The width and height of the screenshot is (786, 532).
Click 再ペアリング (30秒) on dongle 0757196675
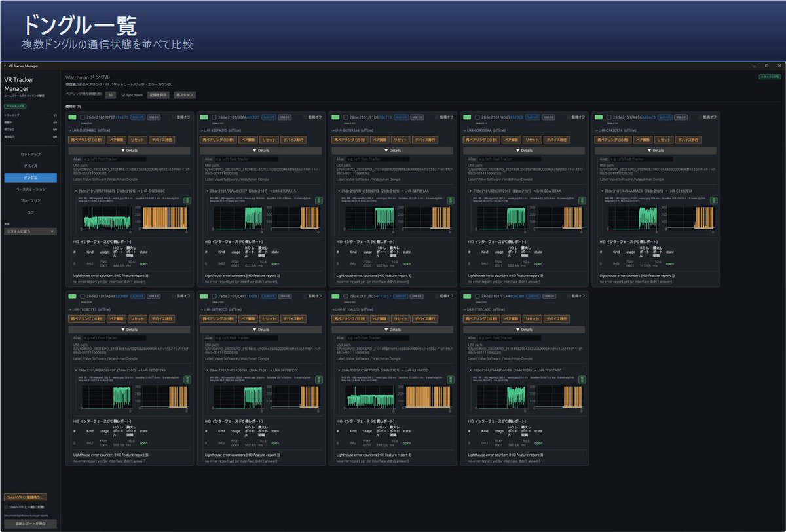(86, 140)
